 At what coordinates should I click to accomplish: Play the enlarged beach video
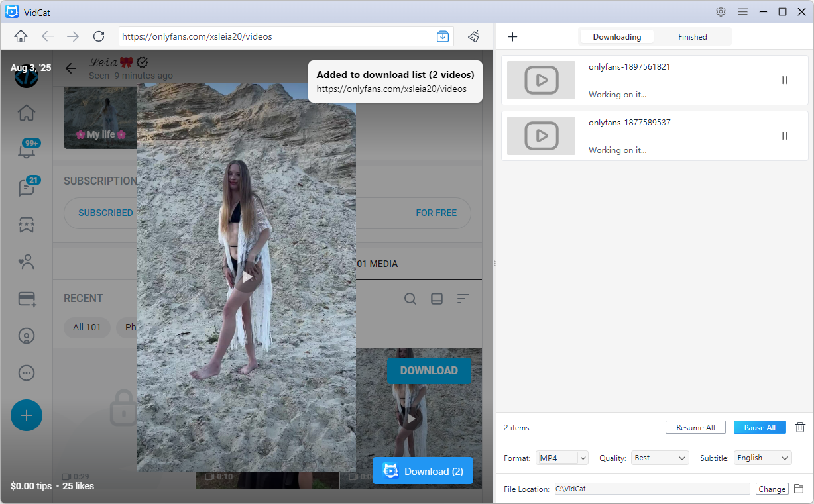point(247,277)
